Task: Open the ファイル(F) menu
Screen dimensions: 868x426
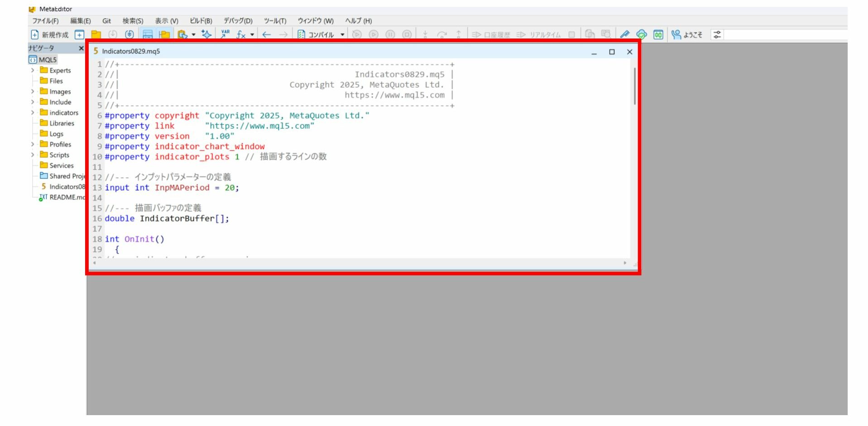Action: point(45,21)
